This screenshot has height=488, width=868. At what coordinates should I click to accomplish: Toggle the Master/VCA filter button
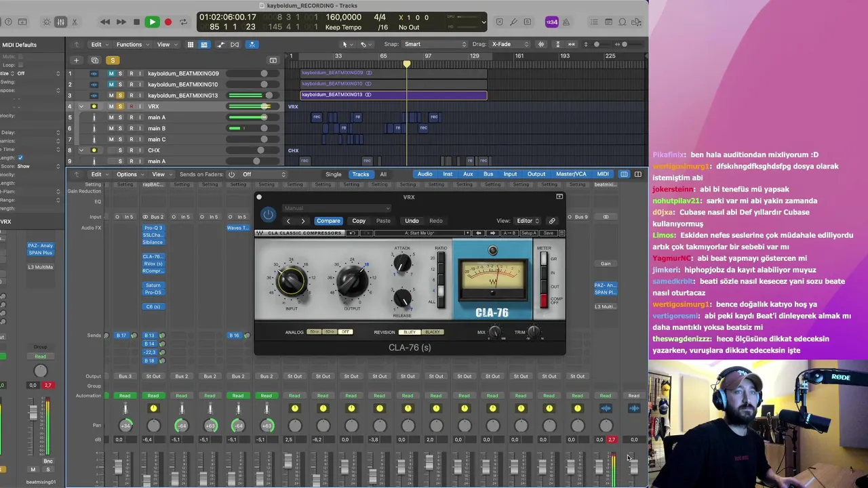coord(571,174)
